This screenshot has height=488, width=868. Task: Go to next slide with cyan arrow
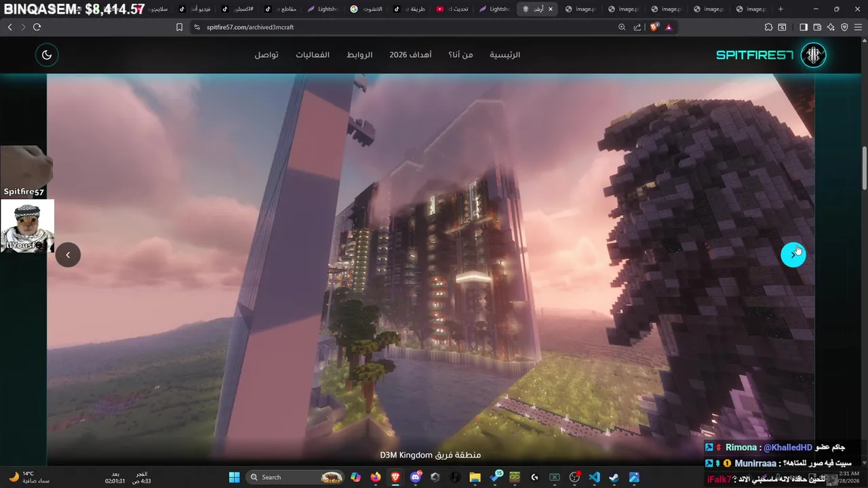(793, 254)
